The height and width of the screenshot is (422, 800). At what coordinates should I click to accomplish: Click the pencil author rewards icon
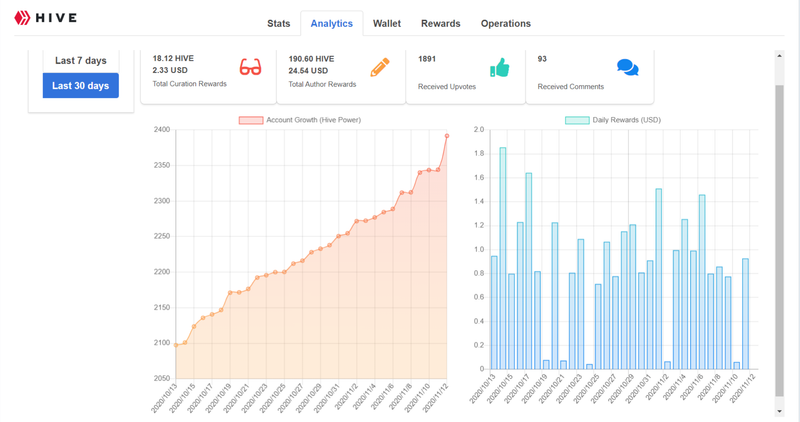[380, 67]
